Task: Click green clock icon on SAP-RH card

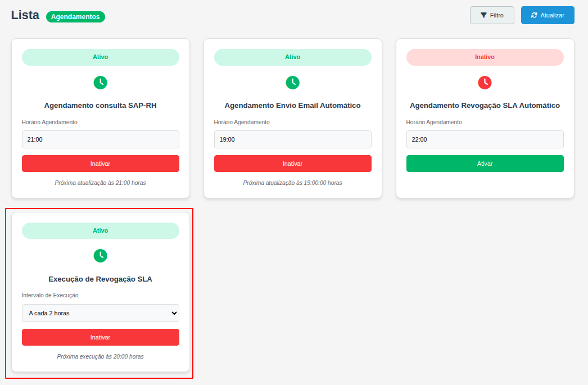Action: point(100,83)
